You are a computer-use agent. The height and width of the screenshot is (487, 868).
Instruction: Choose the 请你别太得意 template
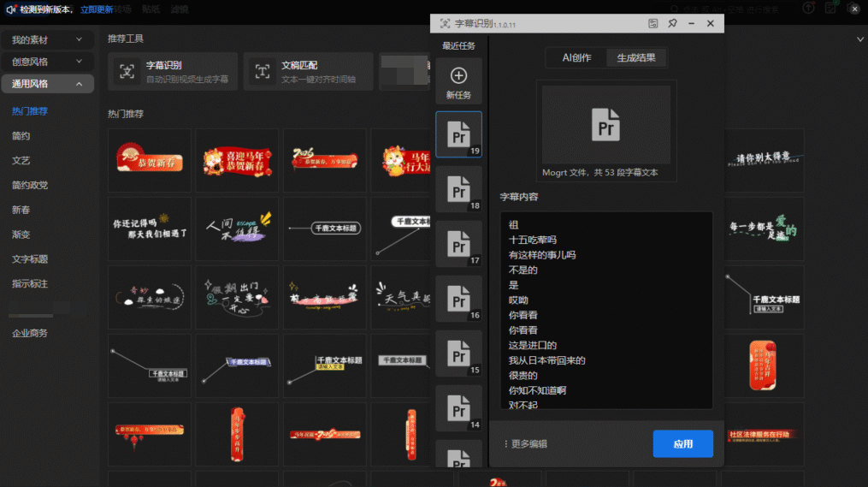point(764,161)
